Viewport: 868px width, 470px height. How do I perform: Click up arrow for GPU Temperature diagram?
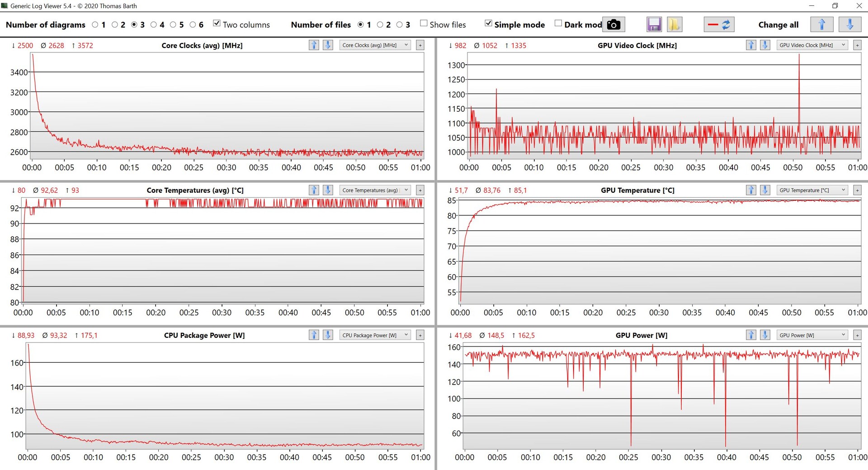coord(751,190)
